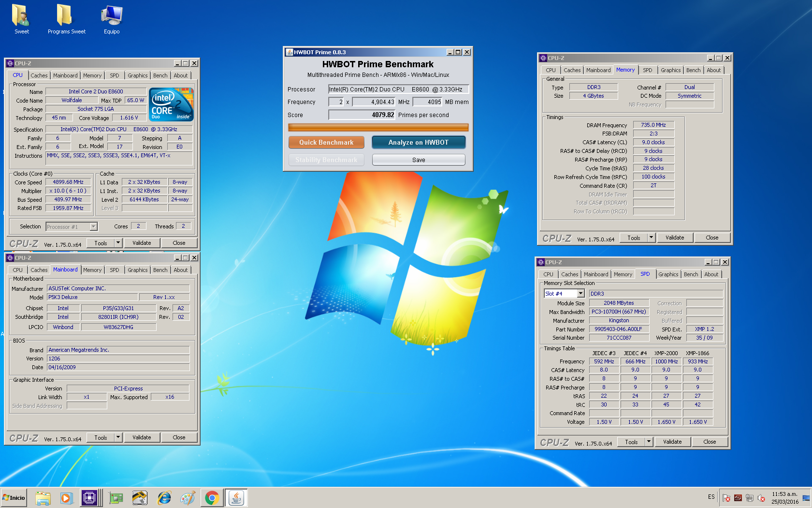Click the DRAM Frequency value 735.0 MHz
This screenshot has height=508, width=812.
pos(653,125)
